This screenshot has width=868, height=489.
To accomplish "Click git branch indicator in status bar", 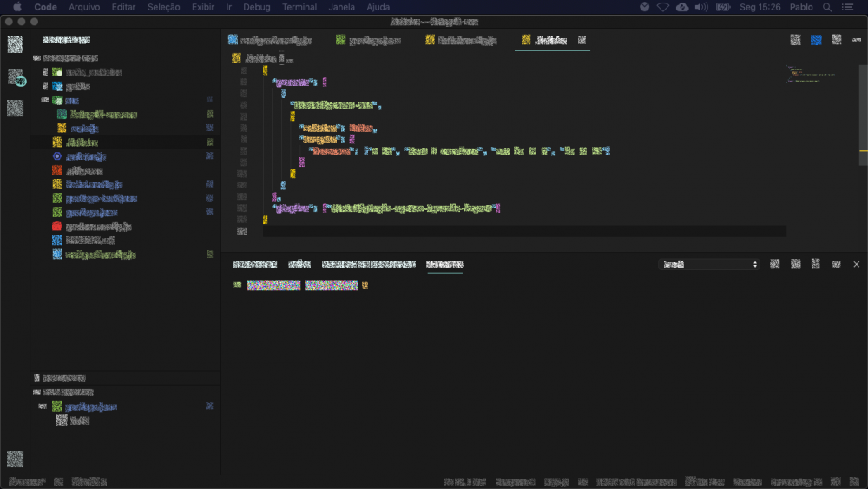I will click(x=27, y=482).
